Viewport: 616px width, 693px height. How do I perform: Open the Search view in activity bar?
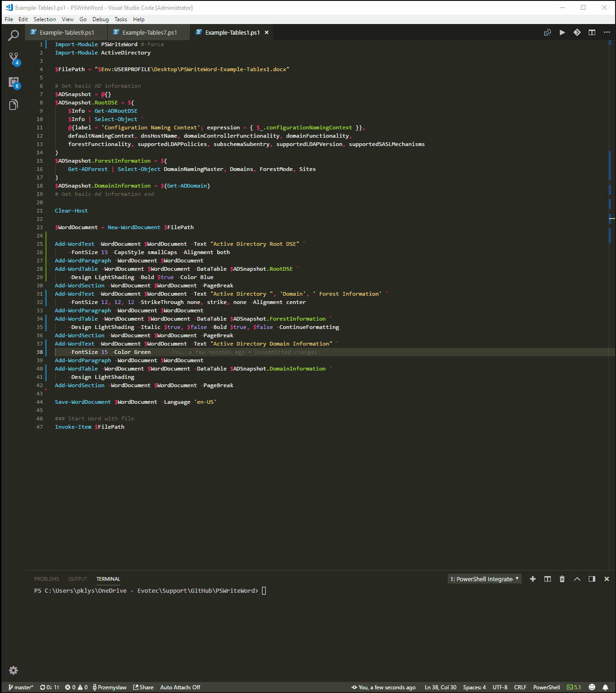(13, 35)
